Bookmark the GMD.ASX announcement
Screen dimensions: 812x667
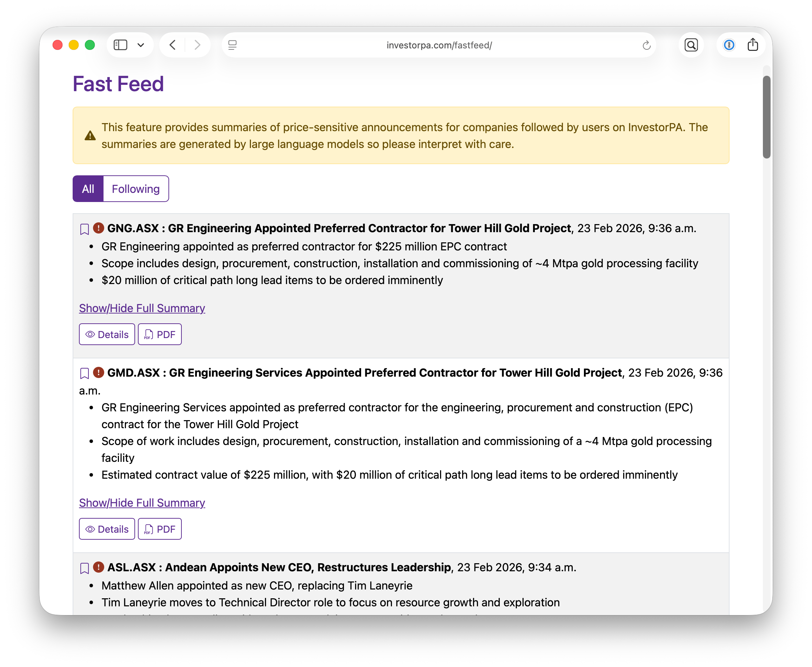point(84,373)
